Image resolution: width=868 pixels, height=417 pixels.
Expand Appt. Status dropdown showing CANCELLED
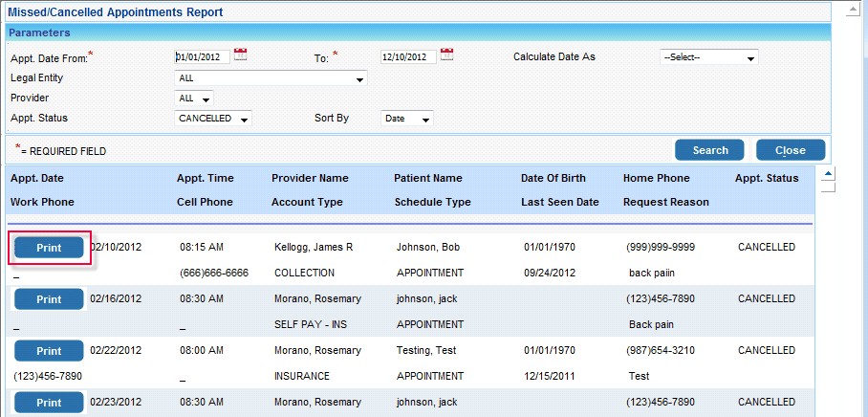213,119
